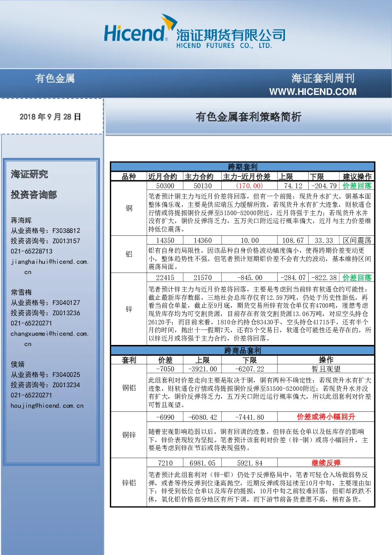Click the 锌 row label in 跨期套利
This screenshot has height=555, width=392.
(x=129, y=309)
